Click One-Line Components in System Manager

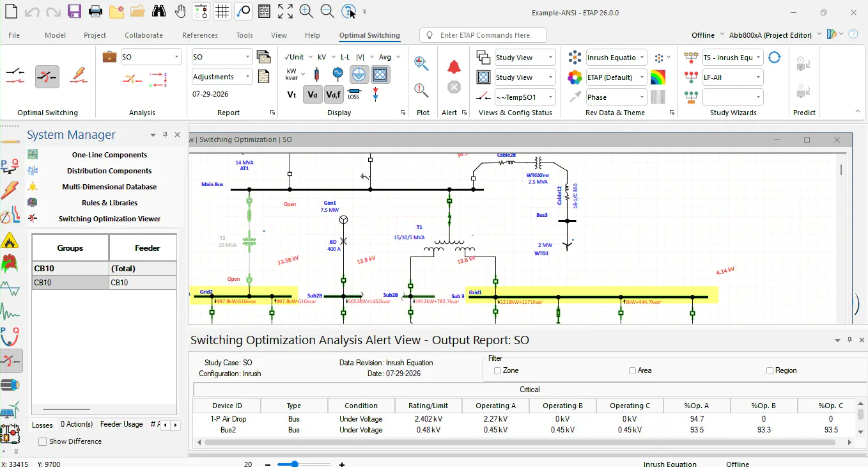pos(109,155)
